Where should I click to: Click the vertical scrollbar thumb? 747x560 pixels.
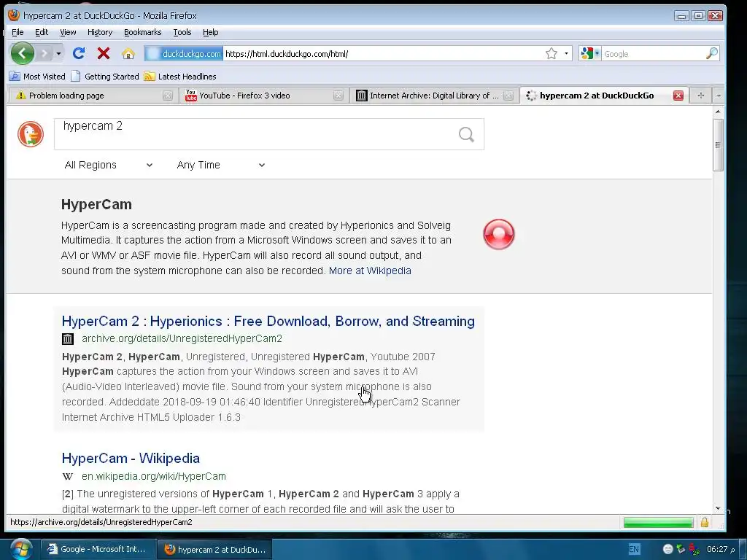pos(718,145)
